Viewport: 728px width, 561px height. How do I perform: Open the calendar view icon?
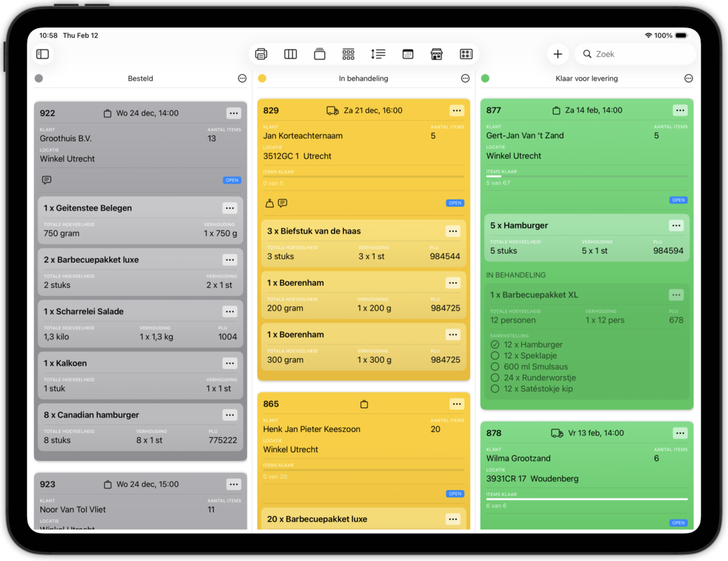[x=408, y=54]
